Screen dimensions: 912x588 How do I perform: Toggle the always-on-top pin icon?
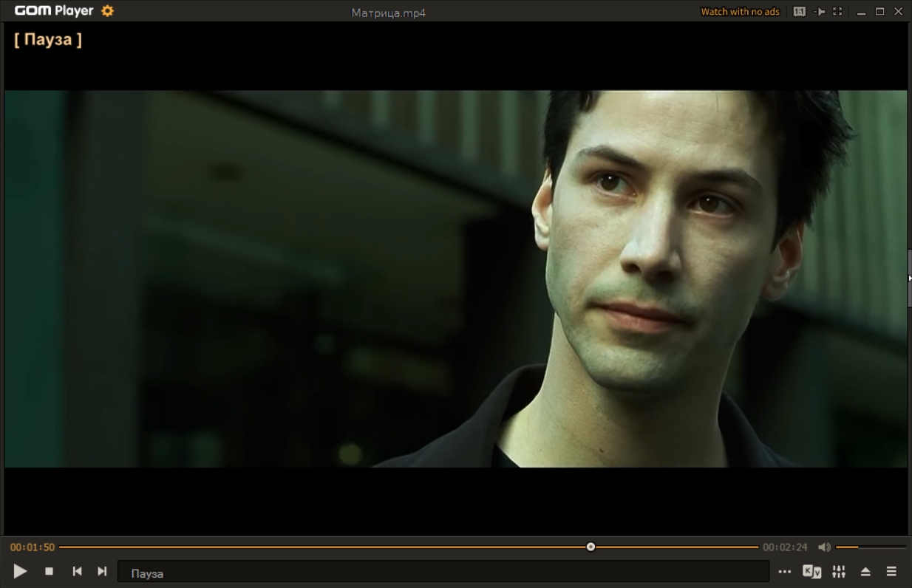click(x=820, y=12)
